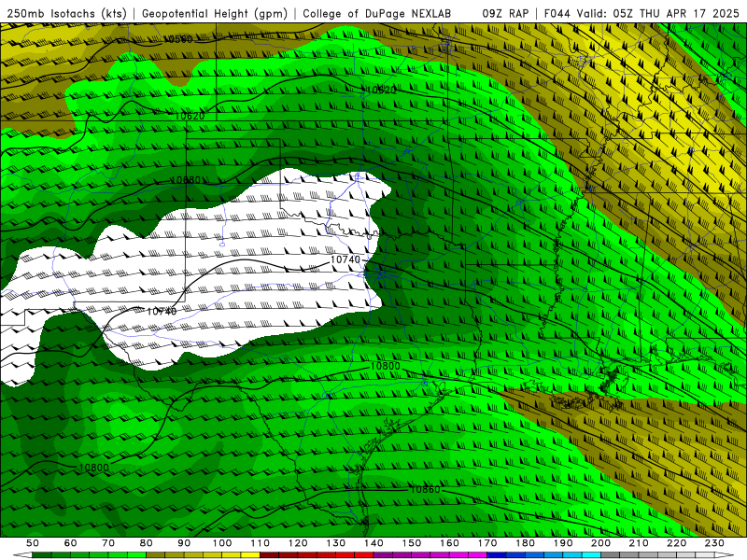The height and width of the screenshot is (560, 747).
Task: Click the 10740 label at the white jet core's east edge
Action: (x=345, y=259)
